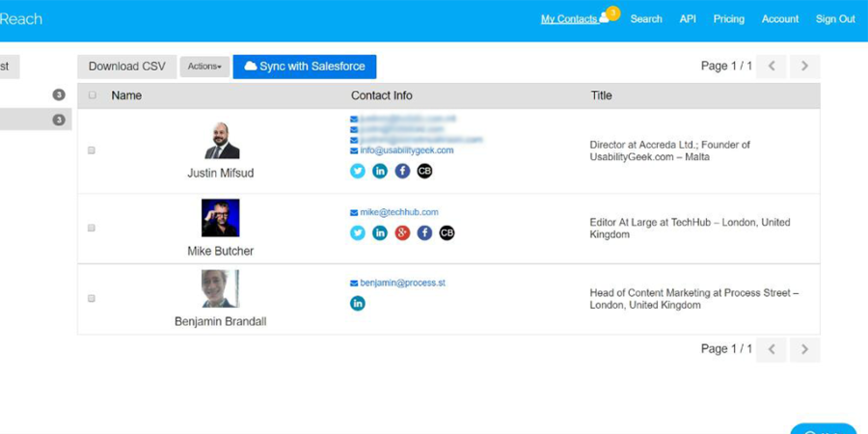The height and width of the screenshot is (434, 868).
Task: Click the Contact Info column header
Action: (x=381, y=95)
